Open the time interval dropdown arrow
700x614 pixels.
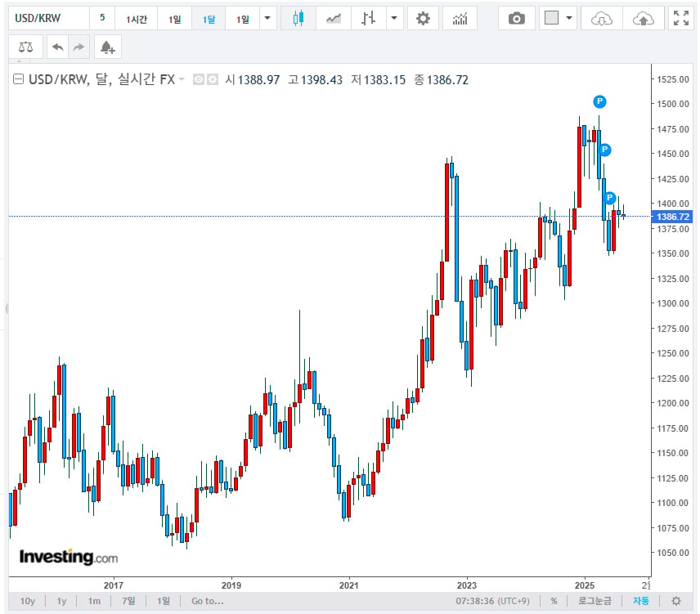click(267, 18)
